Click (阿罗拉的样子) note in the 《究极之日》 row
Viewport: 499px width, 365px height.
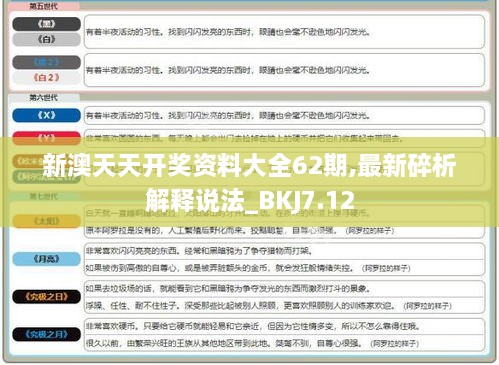point(427,306)
